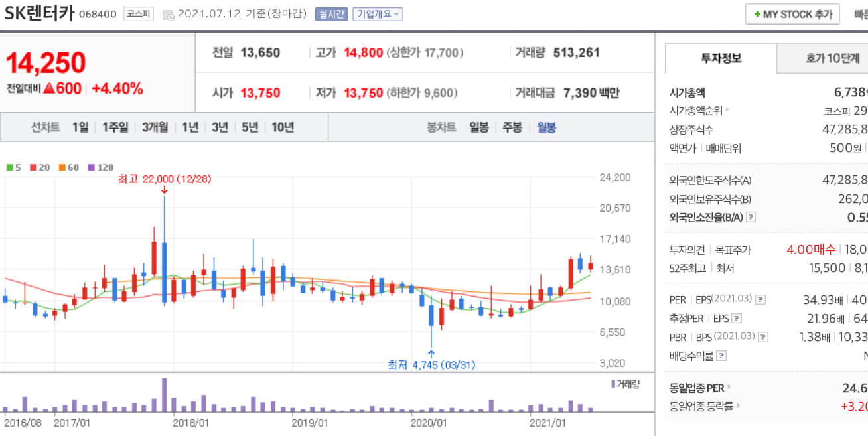Click the 투자의견 label
Viewport: 868px width, 436px height.
[x=688, y=250]
